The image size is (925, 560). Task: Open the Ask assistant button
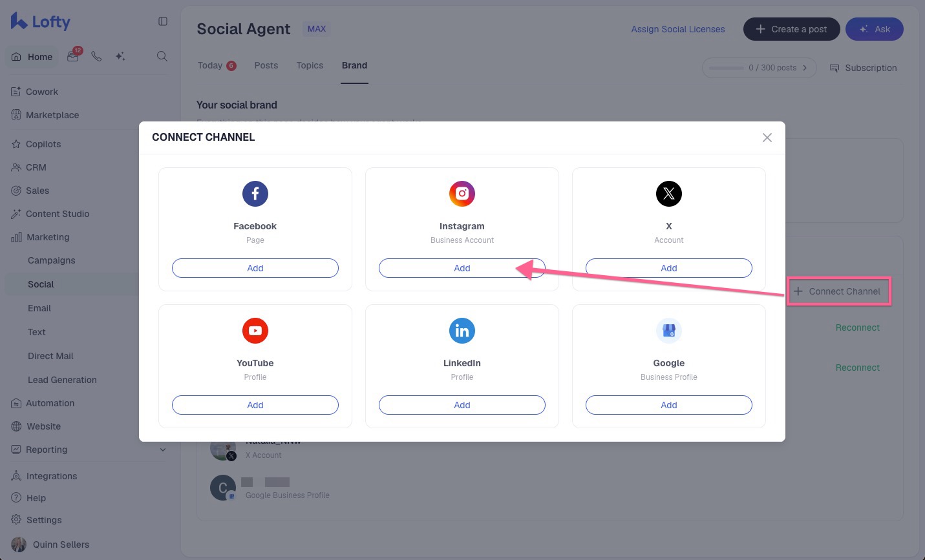875,29
